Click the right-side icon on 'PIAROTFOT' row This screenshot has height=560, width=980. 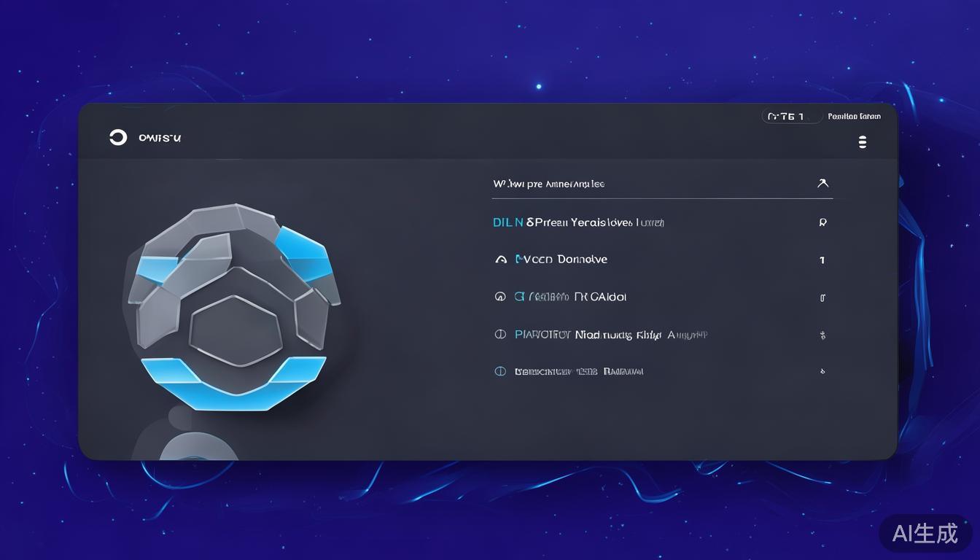click(x=822, y=335)
